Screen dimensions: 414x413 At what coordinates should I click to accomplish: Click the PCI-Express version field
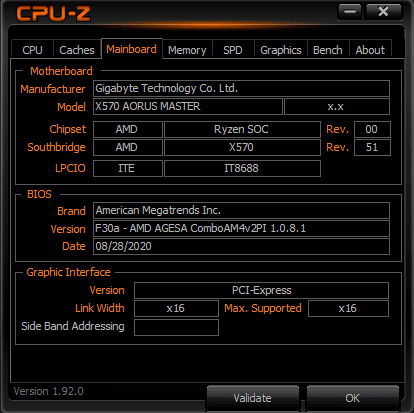pos(261,290)
